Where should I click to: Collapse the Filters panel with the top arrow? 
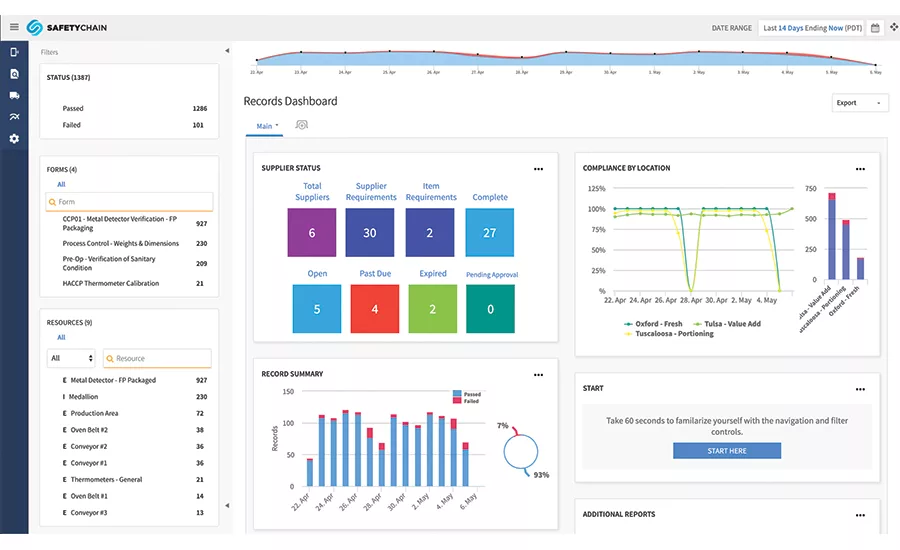(226, 51)
